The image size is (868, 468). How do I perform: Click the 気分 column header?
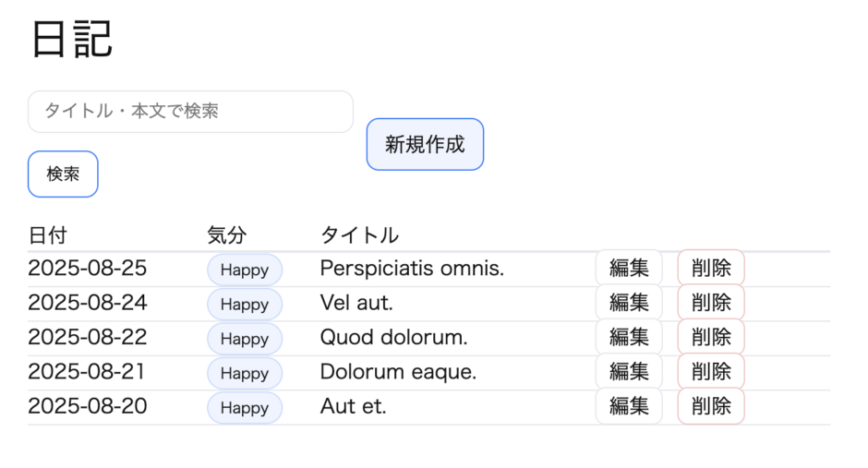point(227,235)
